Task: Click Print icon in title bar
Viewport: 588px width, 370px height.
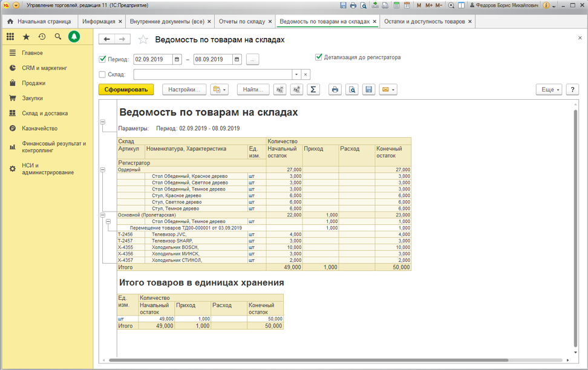Action: 353,5
